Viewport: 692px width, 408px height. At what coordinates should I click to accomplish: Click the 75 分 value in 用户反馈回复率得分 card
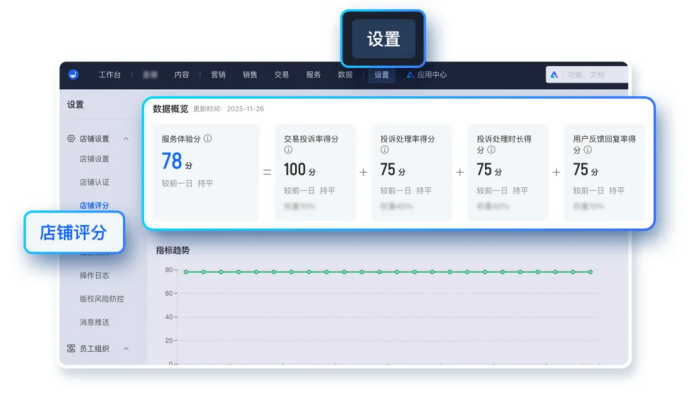[x=586, y=170]
